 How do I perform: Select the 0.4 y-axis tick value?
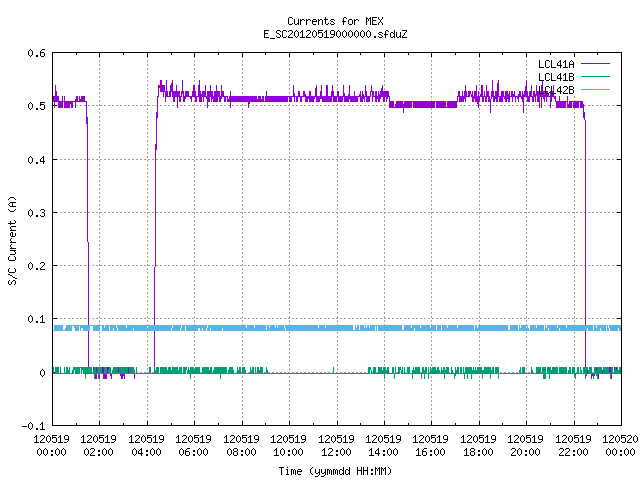tap(36, 160)
